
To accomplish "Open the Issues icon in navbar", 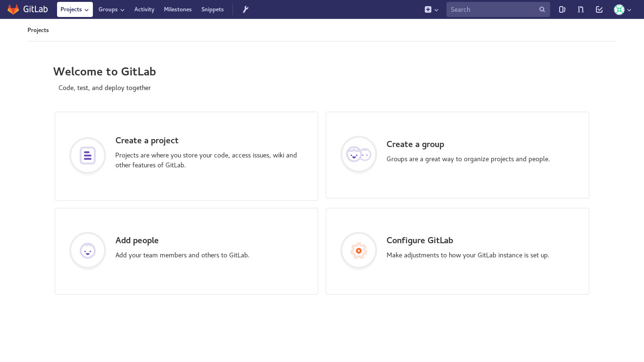I will (562, 9).
